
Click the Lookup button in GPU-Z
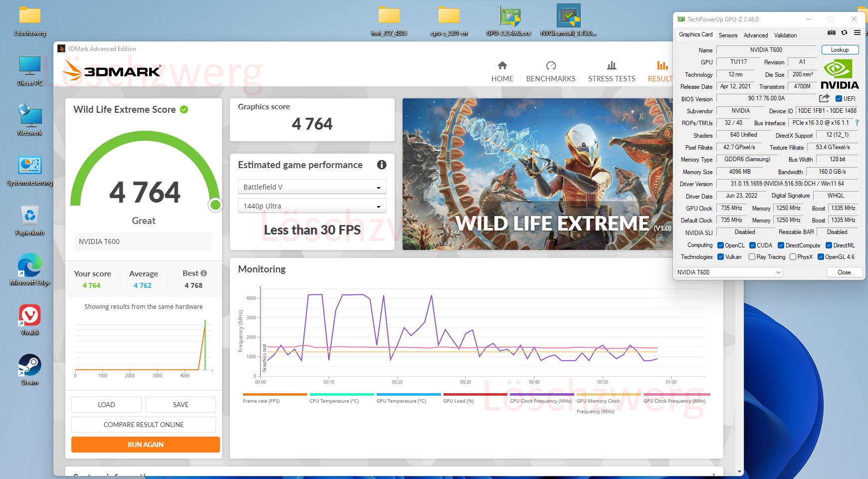tap(840, 50)
